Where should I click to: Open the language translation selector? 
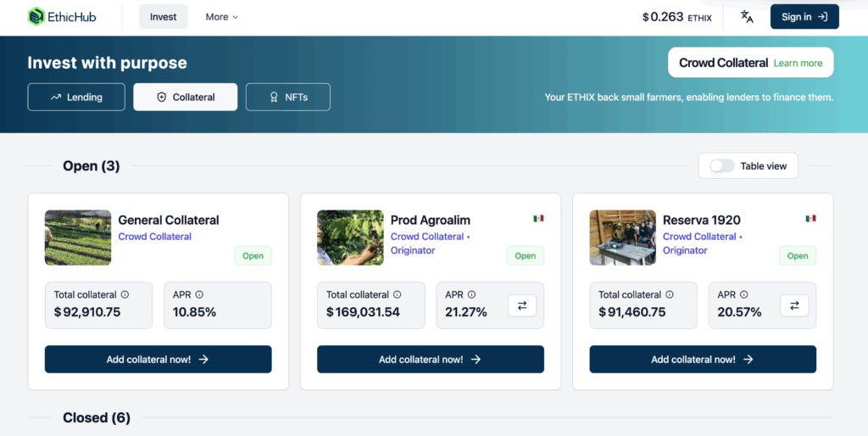pyautogui.click(x=747, y=17)
